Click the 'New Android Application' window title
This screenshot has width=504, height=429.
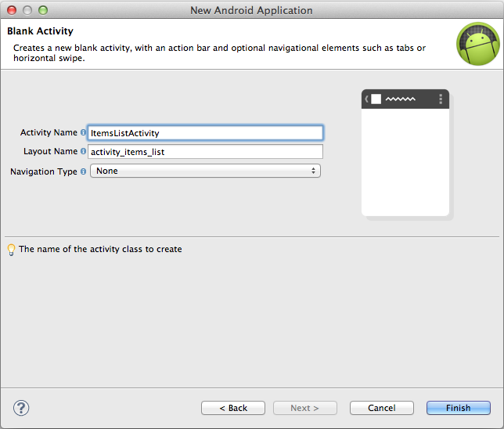[251, 10]
